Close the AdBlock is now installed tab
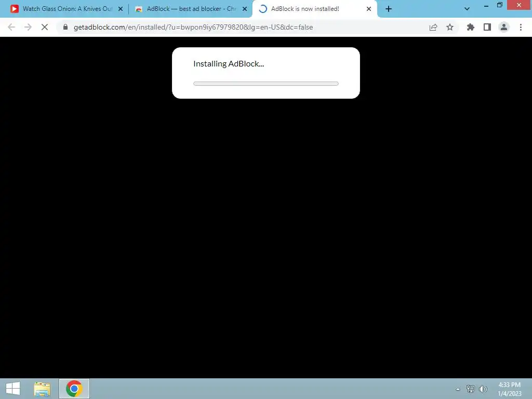Viewport: 532px width, 399px height. point(369,9)
